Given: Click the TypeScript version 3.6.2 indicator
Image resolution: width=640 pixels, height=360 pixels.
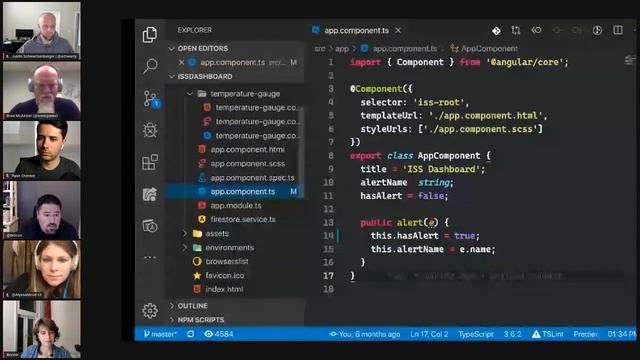Looking at the screenshot, I should (x=512, y=334).
